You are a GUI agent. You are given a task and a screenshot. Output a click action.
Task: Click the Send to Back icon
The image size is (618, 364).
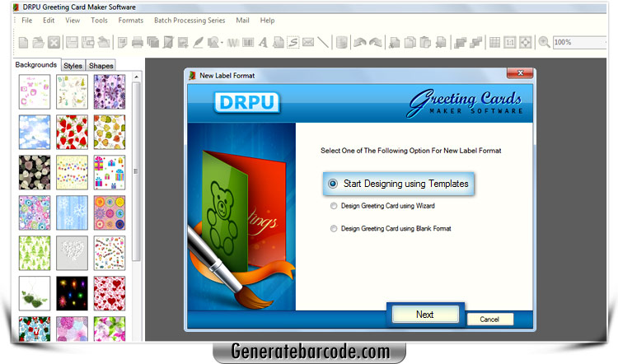point(475,42)
